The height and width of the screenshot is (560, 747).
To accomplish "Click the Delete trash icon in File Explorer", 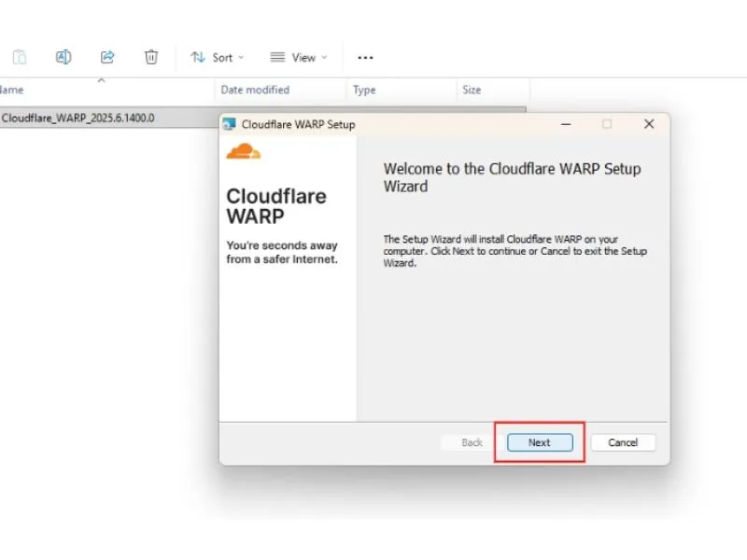I will click(151, 57).
